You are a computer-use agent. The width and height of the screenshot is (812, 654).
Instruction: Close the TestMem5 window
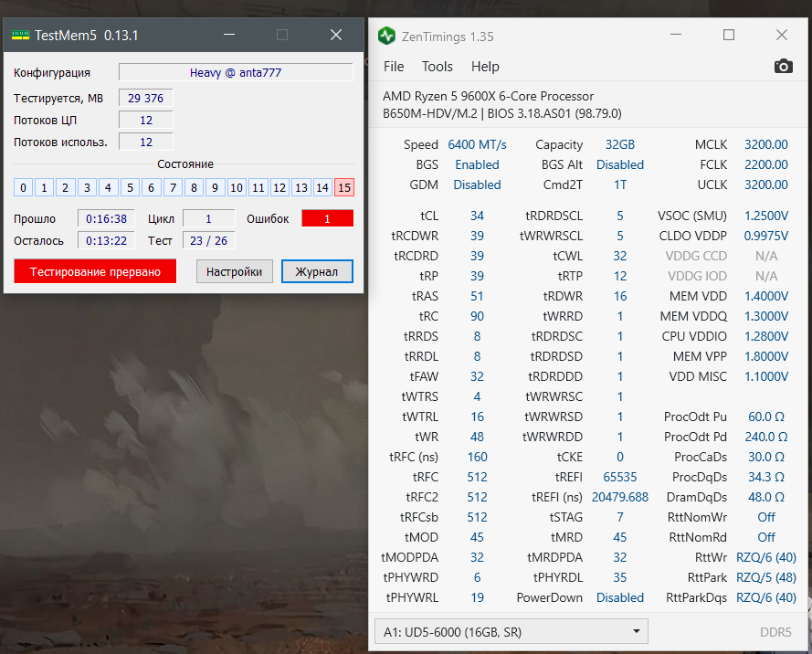coord(336,35)
